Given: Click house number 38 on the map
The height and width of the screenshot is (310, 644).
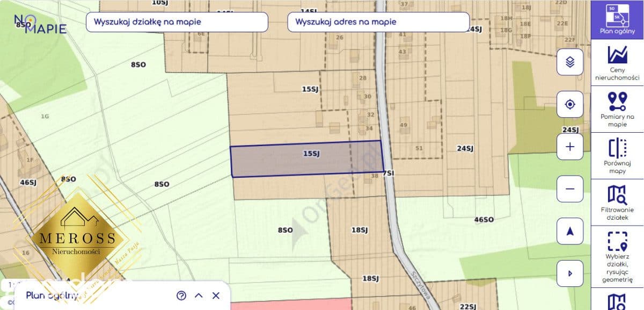Looking at the screenshot, I should (375, 176).
